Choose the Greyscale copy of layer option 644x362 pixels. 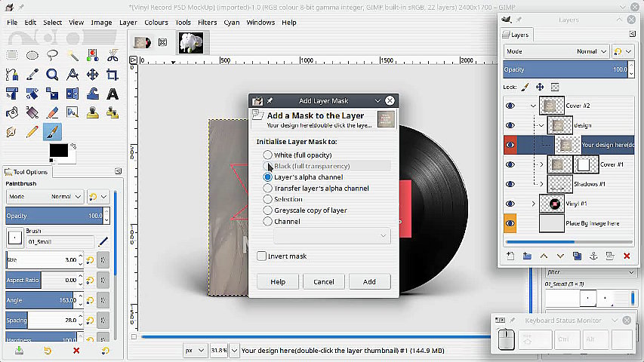tap(267, 210)
